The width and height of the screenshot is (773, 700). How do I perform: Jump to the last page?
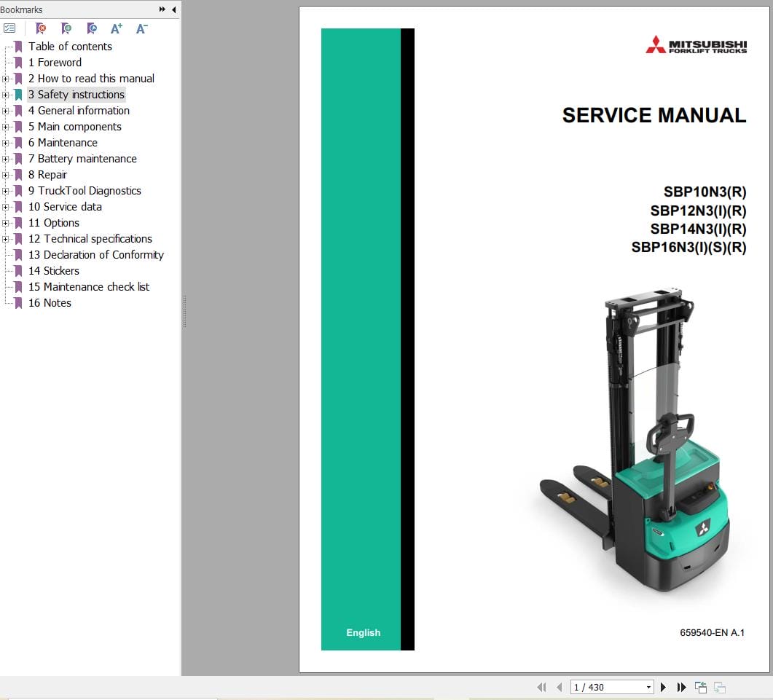(x=680, y=687)
